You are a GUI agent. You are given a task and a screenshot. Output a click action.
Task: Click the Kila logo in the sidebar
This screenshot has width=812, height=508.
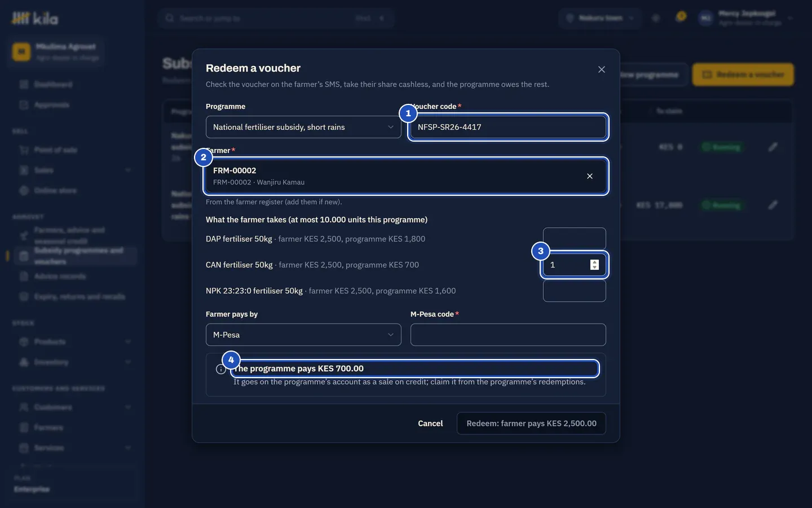click(x=35, y=19)
